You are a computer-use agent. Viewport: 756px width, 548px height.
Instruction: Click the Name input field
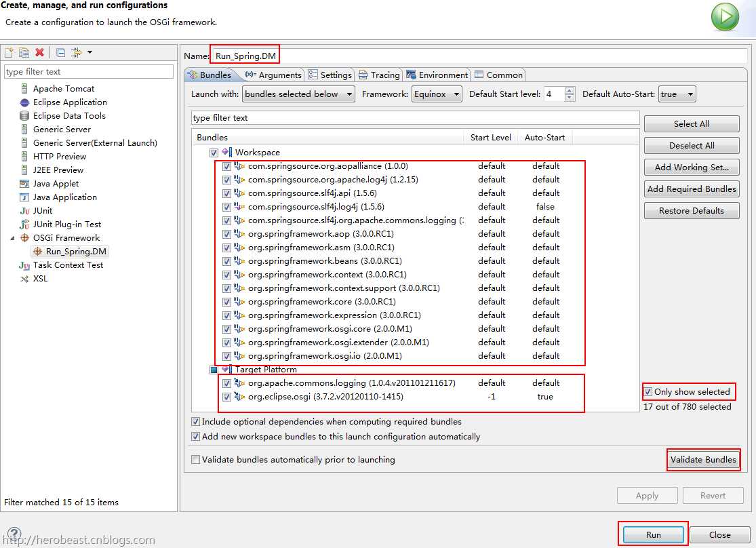click(x=480, y=56)
